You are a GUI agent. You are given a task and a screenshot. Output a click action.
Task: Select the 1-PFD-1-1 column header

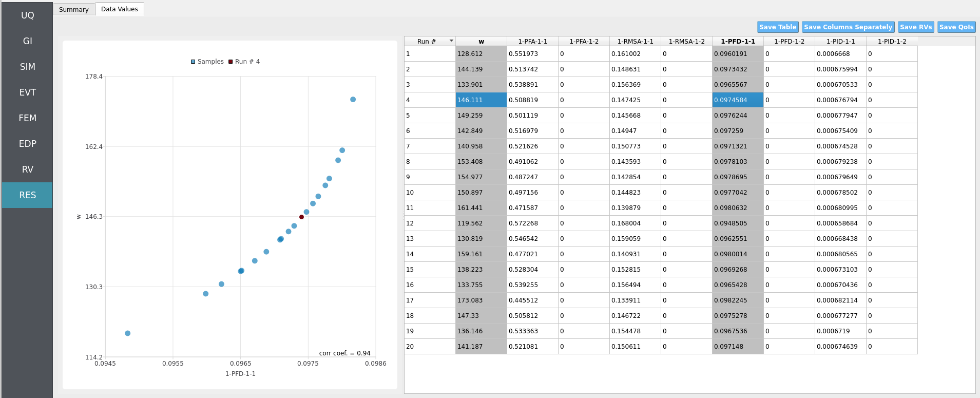(x=738, y=41)
